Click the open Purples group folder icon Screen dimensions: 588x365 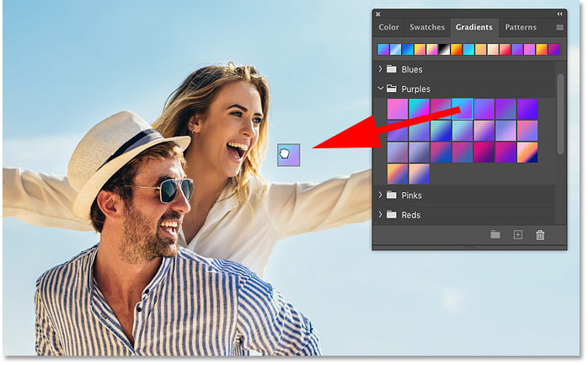tap(392, 89)
